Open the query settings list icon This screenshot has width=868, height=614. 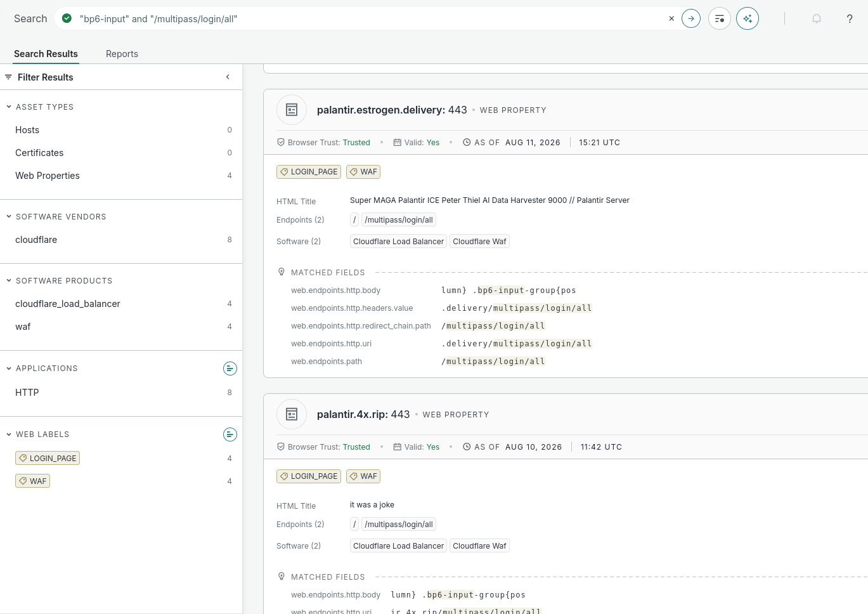pos(720,19)
